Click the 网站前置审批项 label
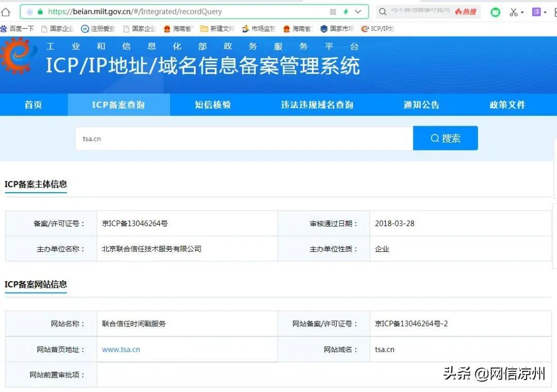 (x=57, y=375)
